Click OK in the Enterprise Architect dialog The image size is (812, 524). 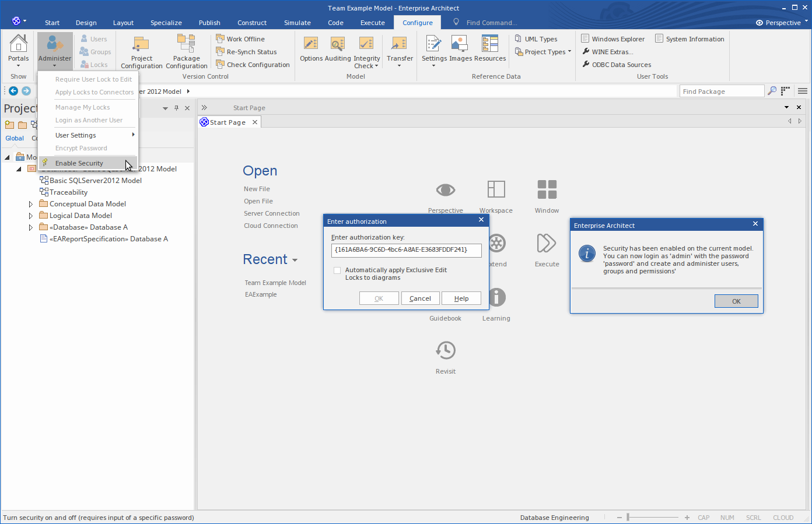click(x=736, y=301)
